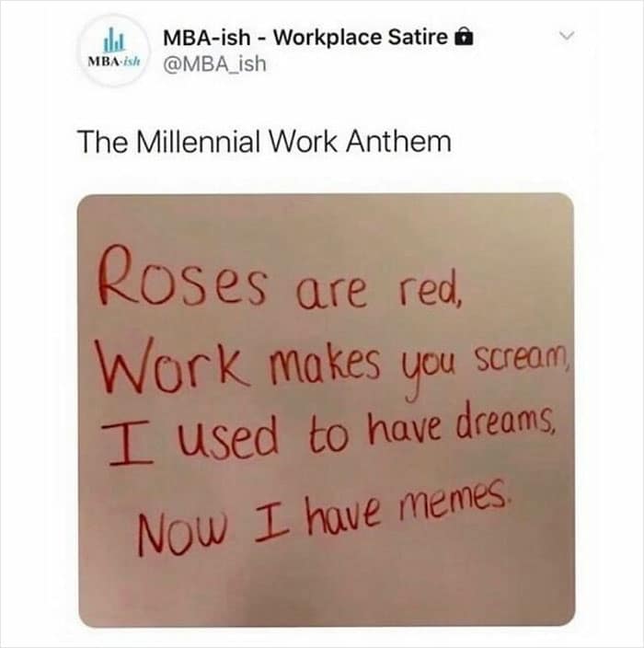Select the line Now I have memes

pyautogui.click(x=322, y=516)
